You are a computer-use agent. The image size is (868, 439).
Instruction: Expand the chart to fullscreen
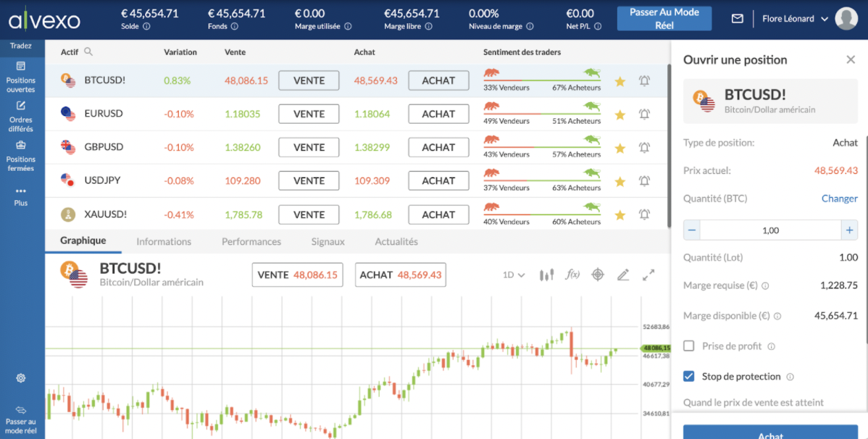click(648, 275)
